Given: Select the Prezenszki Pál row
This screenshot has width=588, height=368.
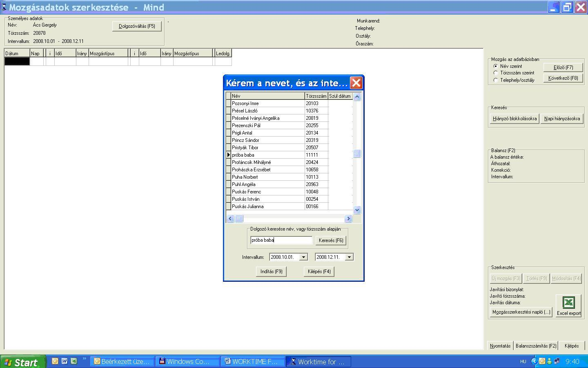Looking at the screenshot, I should coord(290,126).
